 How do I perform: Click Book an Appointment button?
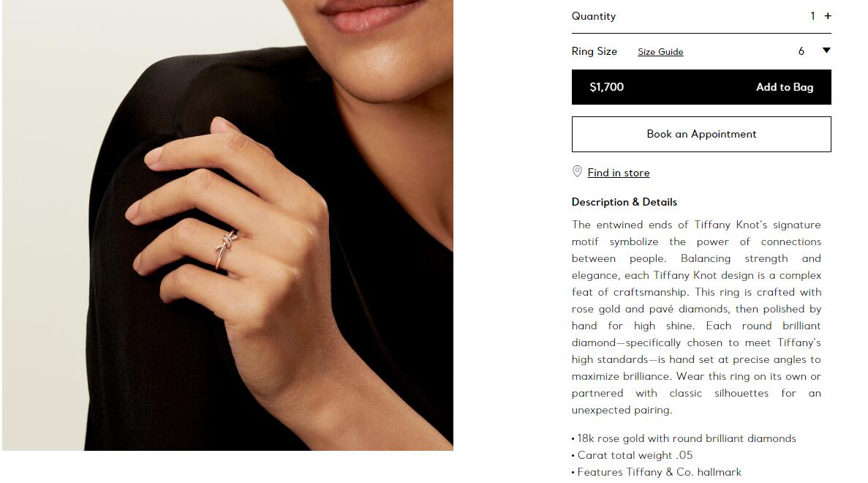[701, 134]
